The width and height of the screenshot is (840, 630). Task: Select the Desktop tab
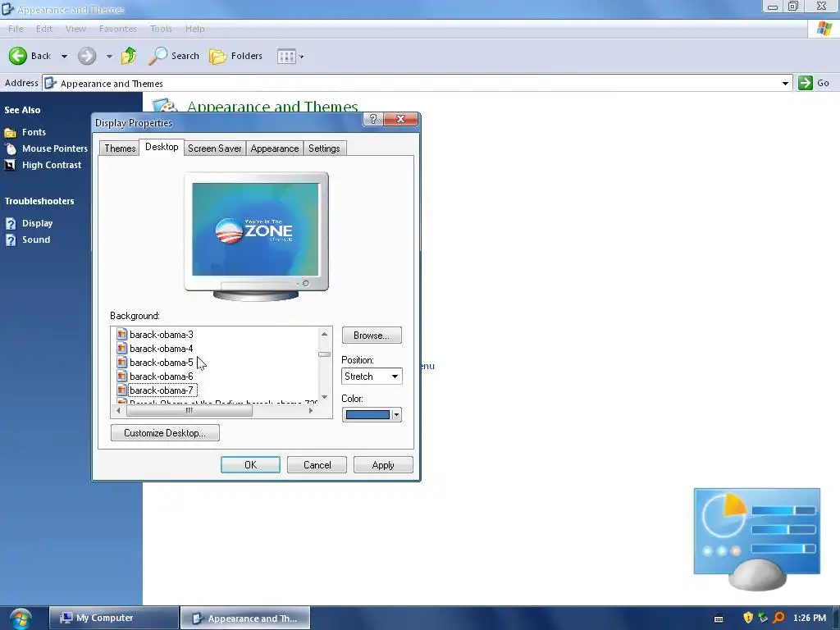(162, 147)
